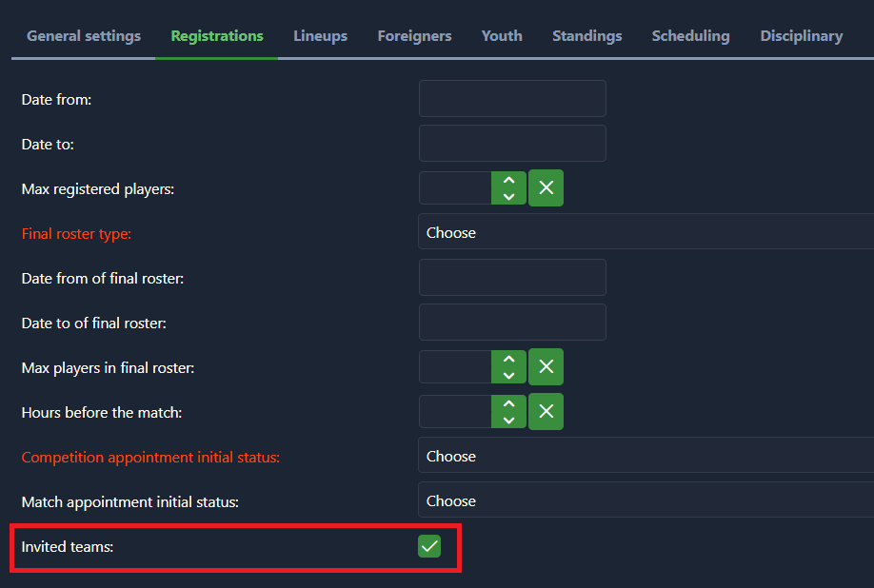The height and width of the screenshot is (588, 874).
Task: Focus the Date from of final roster field
Action: (512, 278)
